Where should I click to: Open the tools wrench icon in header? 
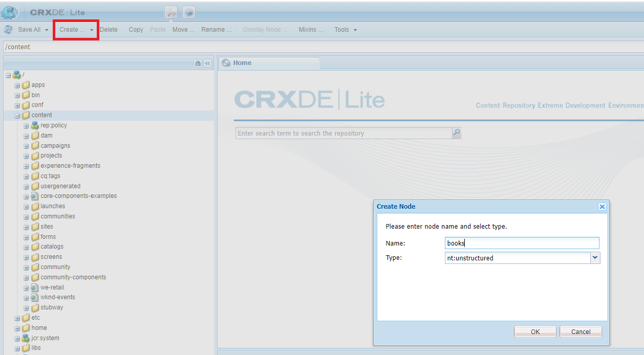point(171,12)
